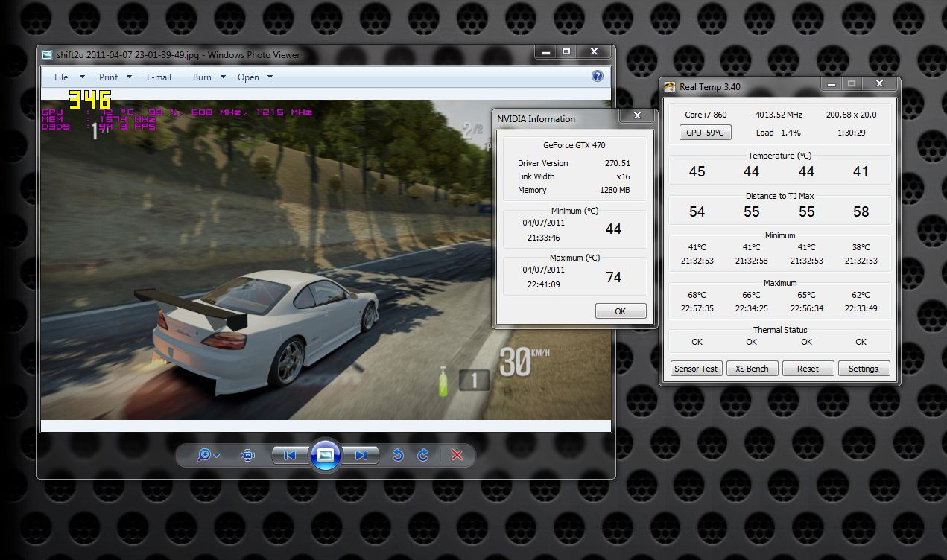Click the GeForce GTX 470 text
The image size is (947, 560).
coord(574,145)
